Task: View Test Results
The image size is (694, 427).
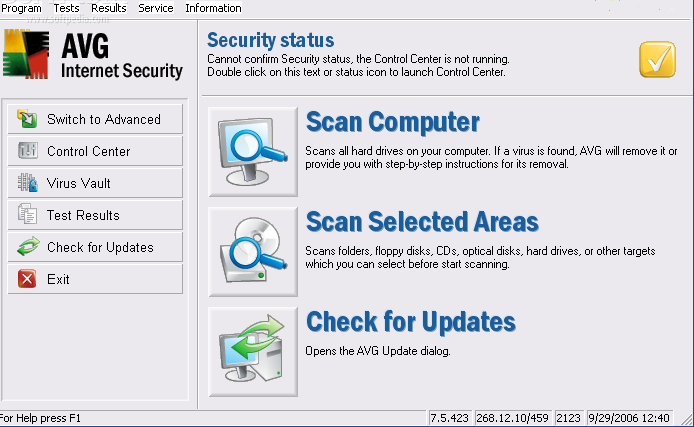Action: click(x=95, y=215)
